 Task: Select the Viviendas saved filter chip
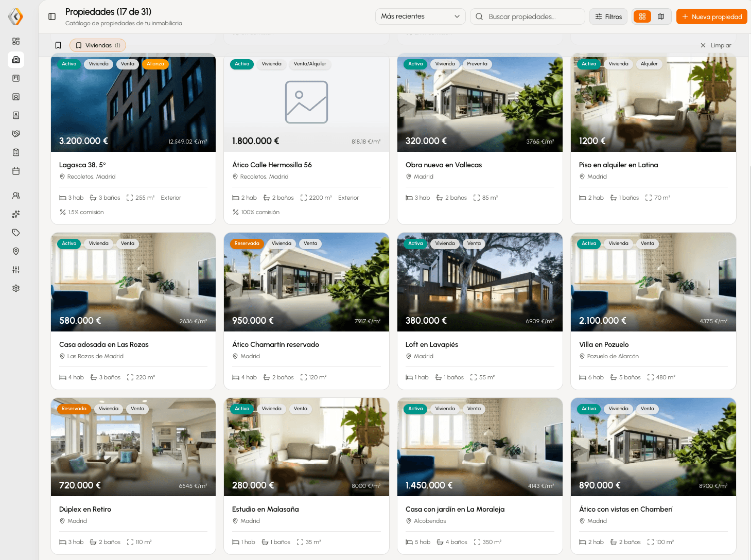click(98, 45)
